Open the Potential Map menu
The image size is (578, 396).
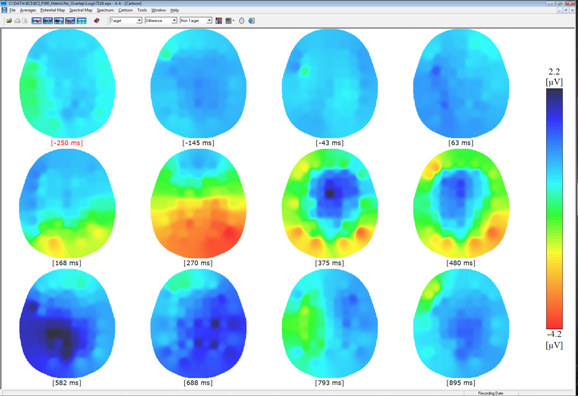[x=53, y=10]
